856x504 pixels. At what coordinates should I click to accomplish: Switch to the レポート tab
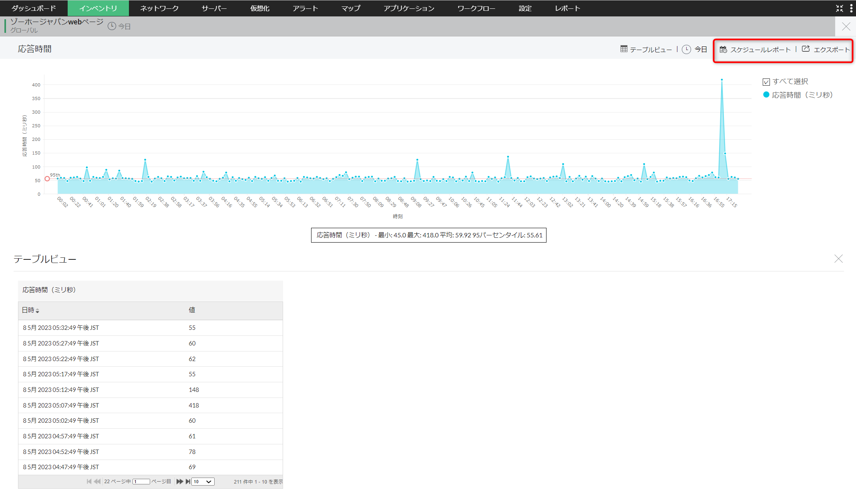click(x=567, y=8)
